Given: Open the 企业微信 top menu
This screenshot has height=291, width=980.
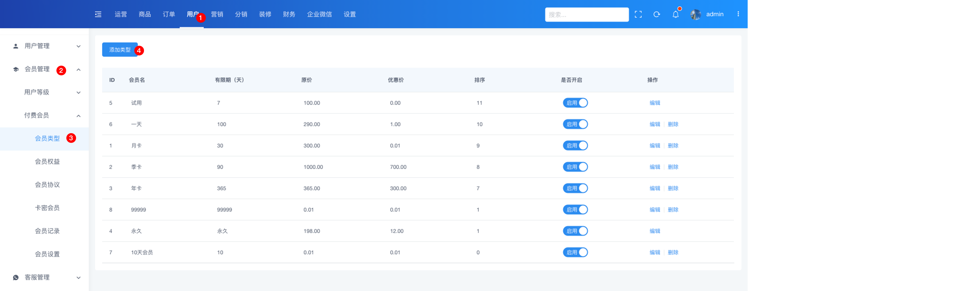Looking at the screenshot, I should point(319,14).
